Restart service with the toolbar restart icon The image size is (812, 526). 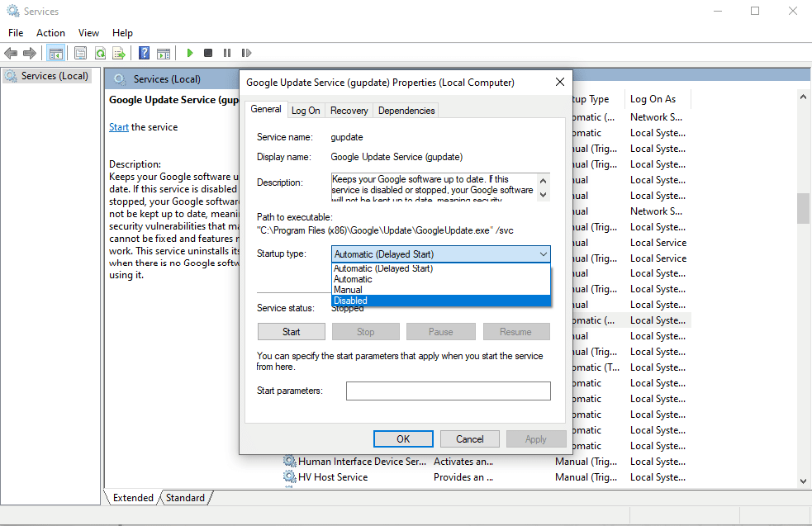click(246, 53)
